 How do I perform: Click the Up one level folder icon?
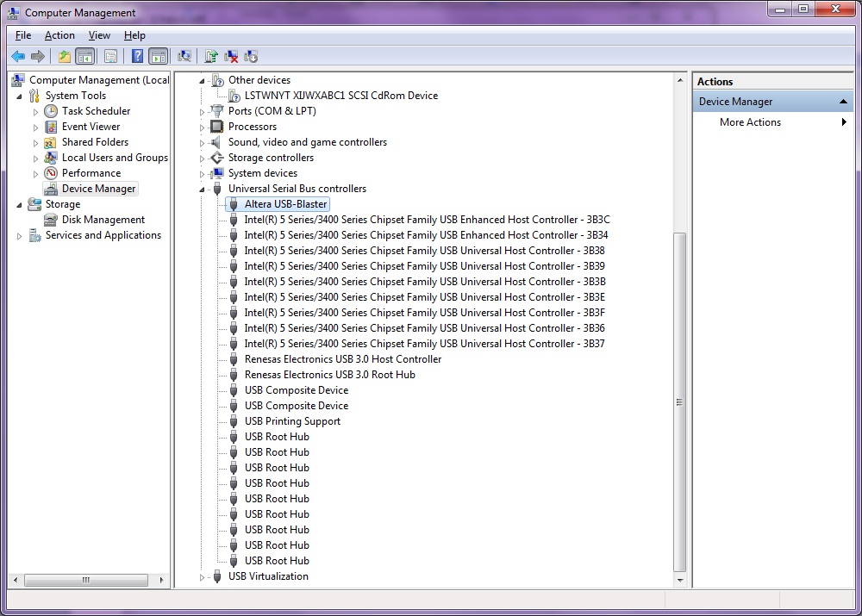tap(65, 57)
